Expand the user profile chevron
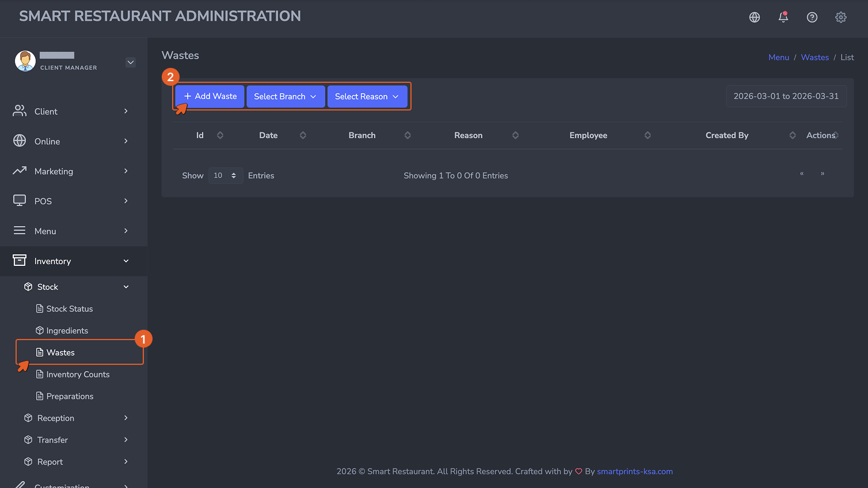 click(131, 62)
